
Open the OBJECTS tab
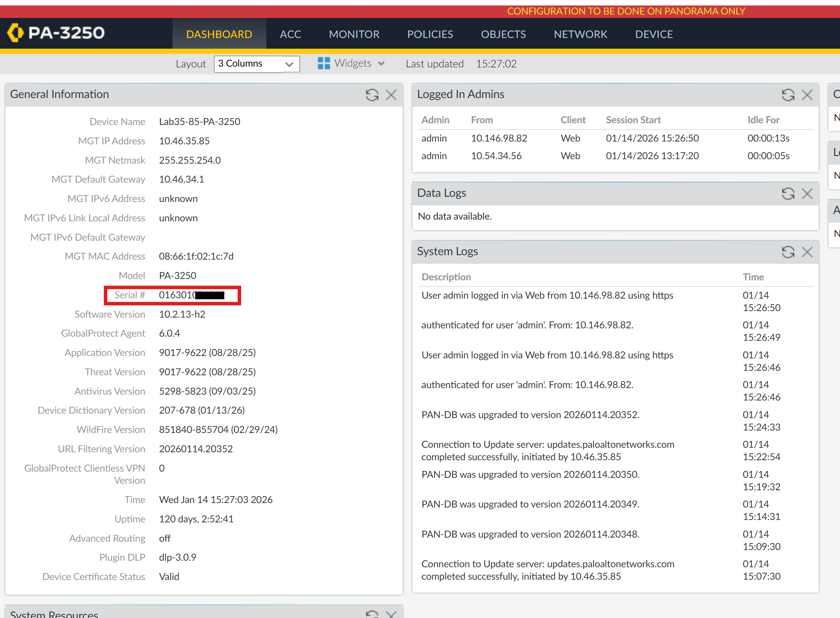point(503,35)
